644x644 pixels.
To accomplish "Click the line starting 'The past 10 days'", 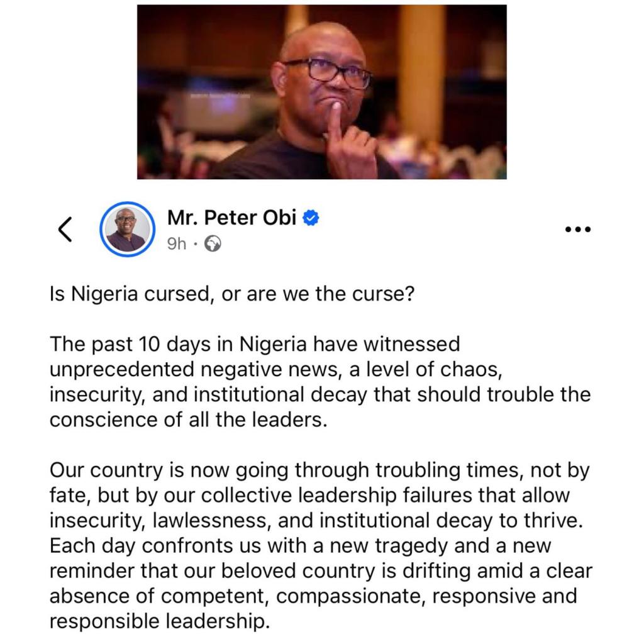I will [x=255, y=344].
